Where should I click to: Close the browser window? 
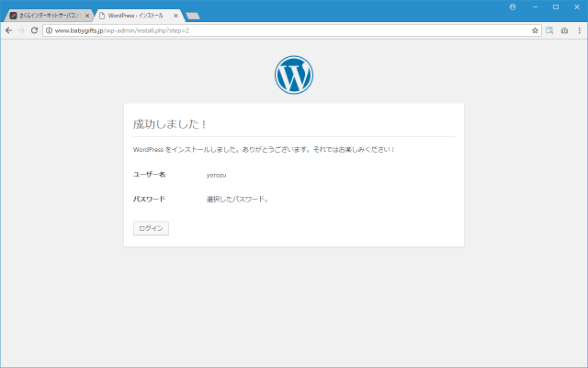pos(577,6)
